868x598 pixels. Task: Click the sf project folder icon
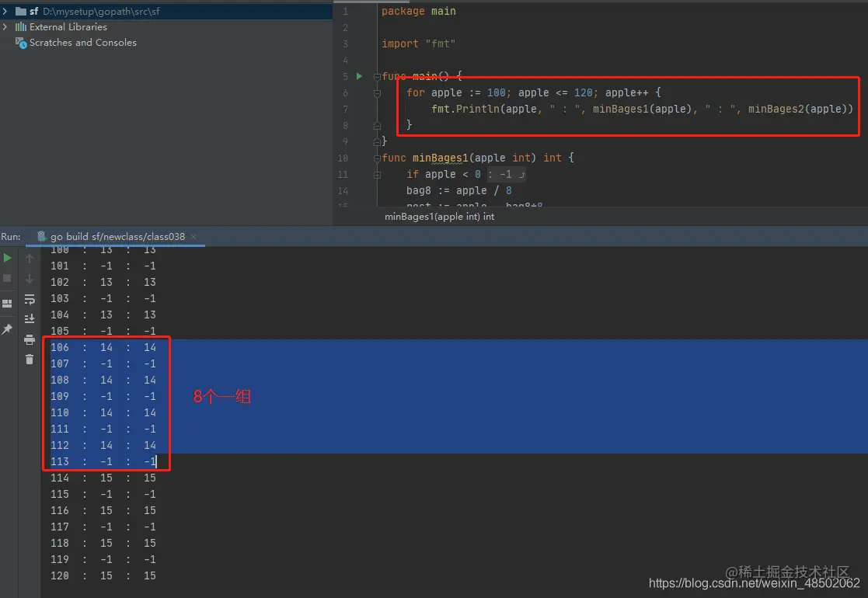tap(21, 11)
